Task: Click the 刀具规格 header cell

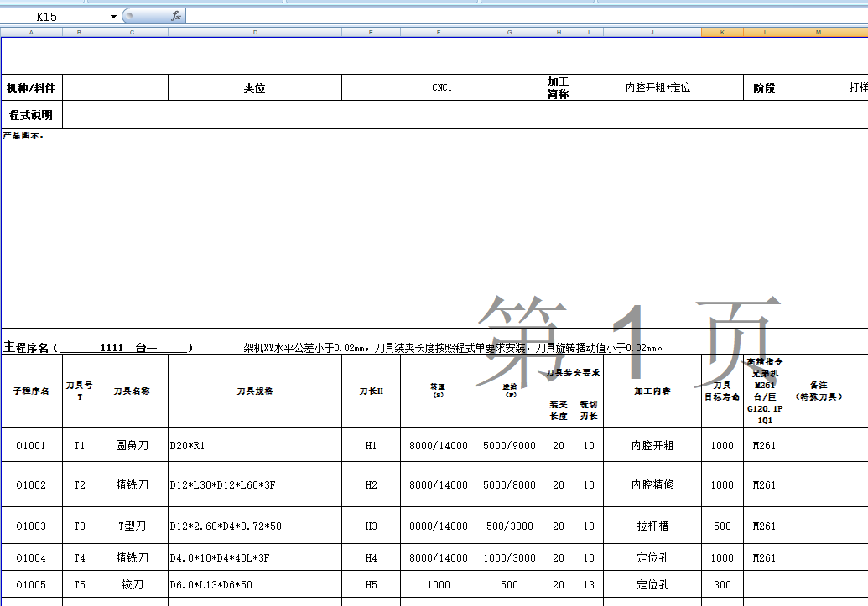Action: [255, 391]
